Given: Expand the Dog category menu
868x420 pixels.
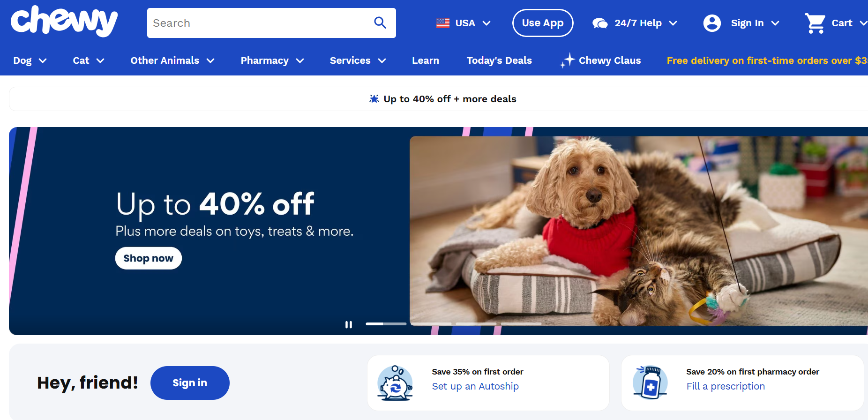Looking at the screenshot, I should click(x=30, y=60).
